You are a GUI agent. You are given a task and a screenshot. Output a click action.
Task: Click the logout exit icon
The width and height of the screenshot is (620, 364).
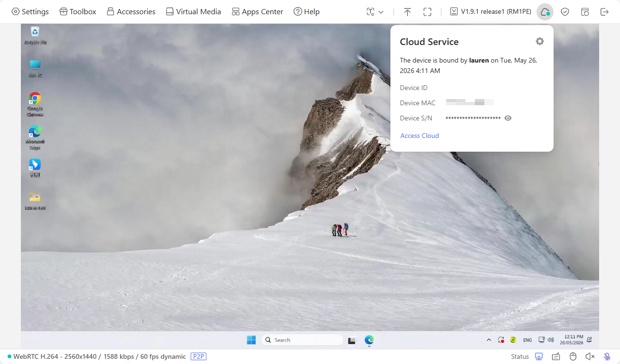point(604,12)
